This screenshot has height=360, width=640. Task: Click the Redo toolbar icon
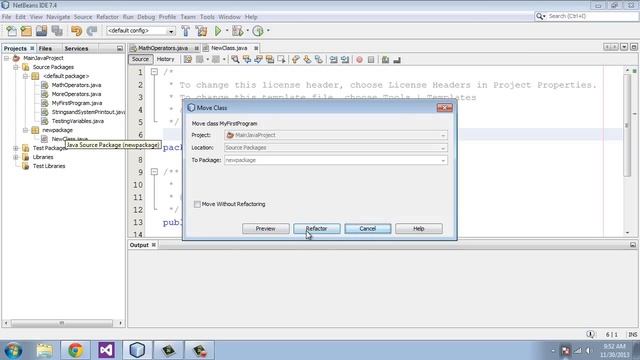pyautogui.click(x=92, y=31)
